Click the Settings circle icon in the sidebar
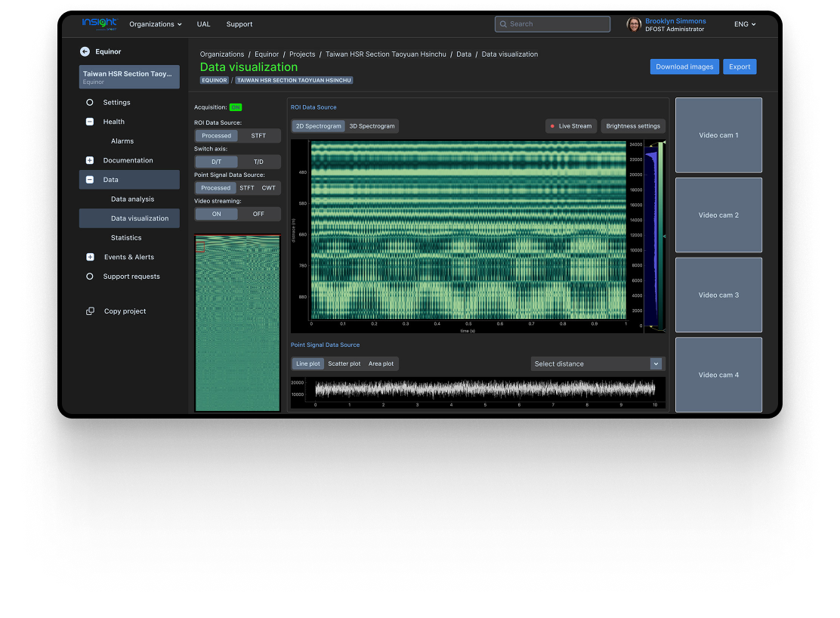Viewport: 840px width, 618px height. coord(90,103)
